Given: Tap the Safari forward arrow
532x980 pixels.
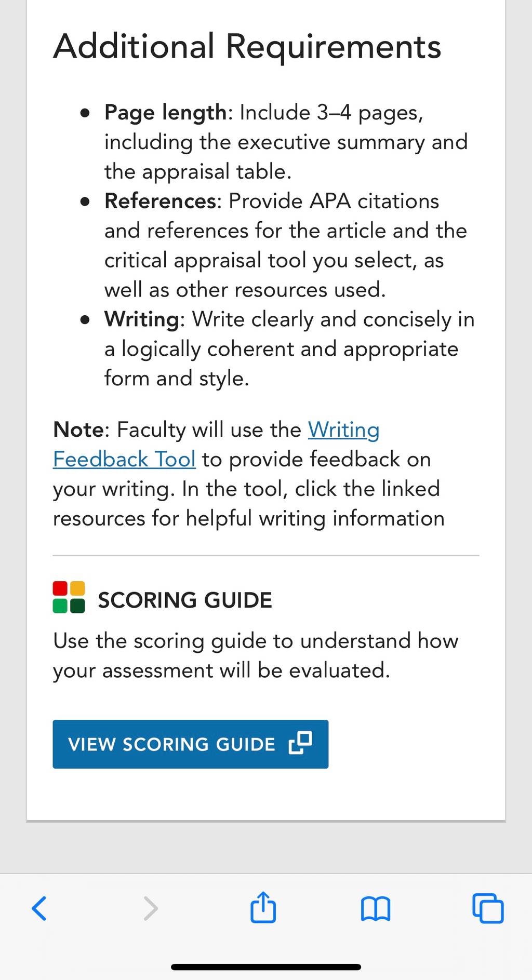Looking at the screenshot, I should click(x=150, y=908).
